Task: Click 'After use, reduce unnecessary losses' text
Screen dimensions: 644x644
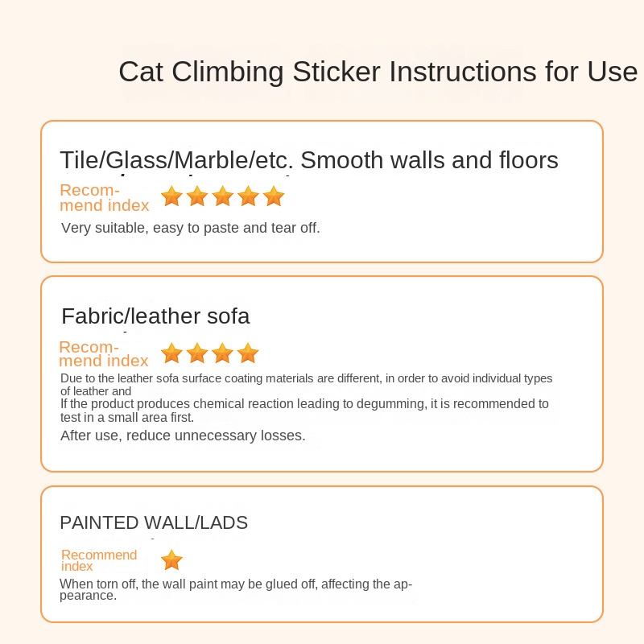Action: click(183, 436)
